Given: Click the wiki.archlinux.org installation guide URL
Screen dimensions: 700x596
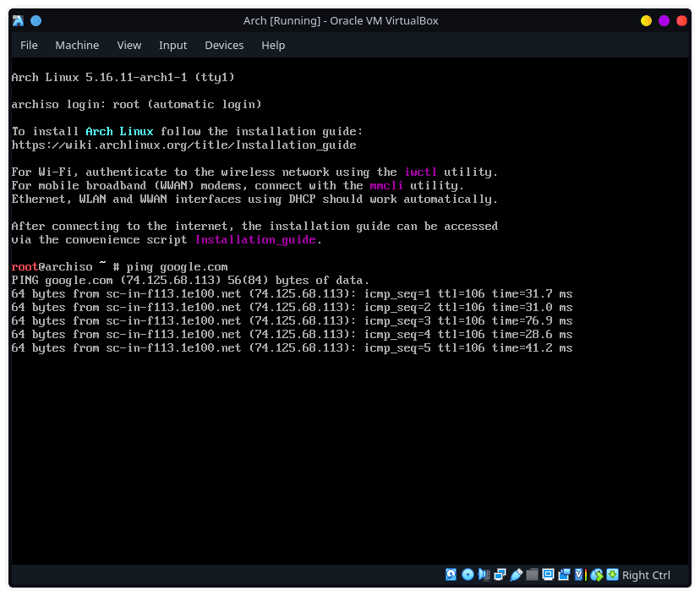Looking at the screenshot, I should (184, 145).
